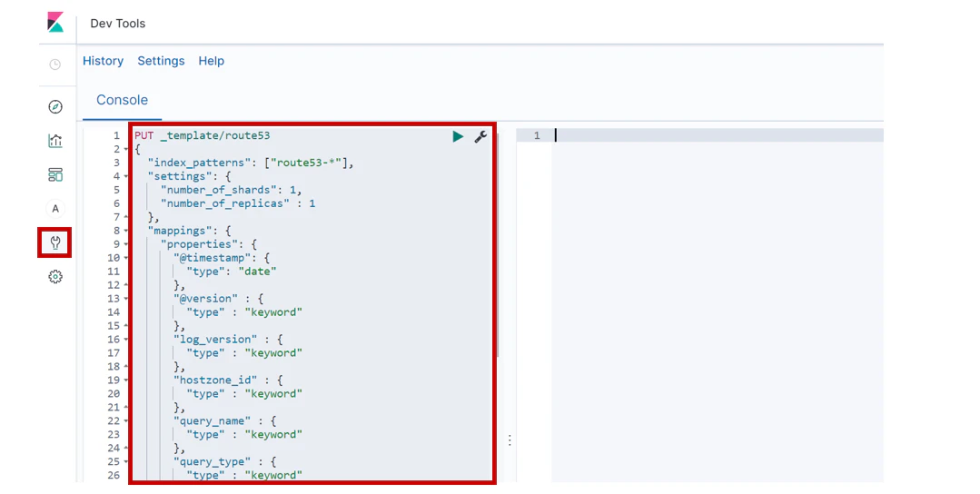Viewport: 980px width, 494px height.
Task: Select the Console tab
Action: 122,100
